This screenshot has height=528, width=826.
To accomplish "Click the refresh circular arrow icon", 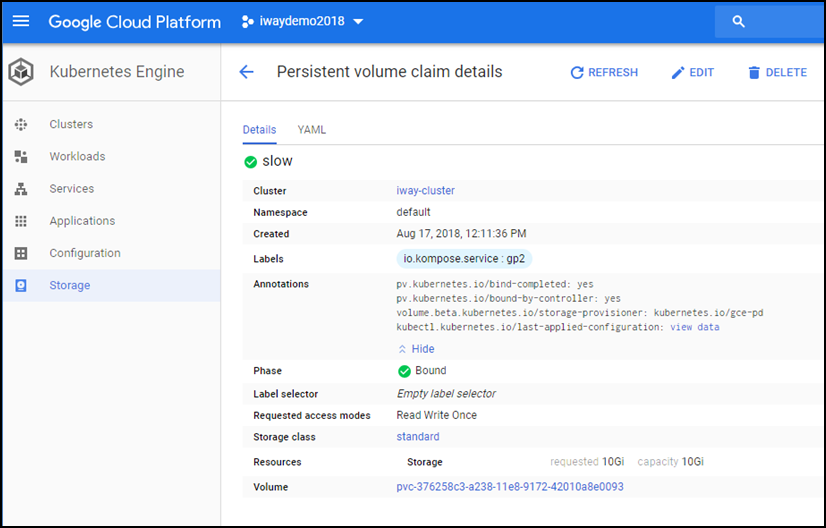I will coord(577,73).
